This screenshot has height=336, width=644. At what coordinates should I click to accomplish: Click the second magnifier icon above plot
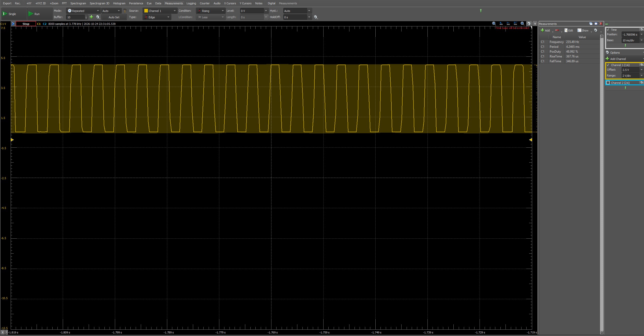point(523,24)
